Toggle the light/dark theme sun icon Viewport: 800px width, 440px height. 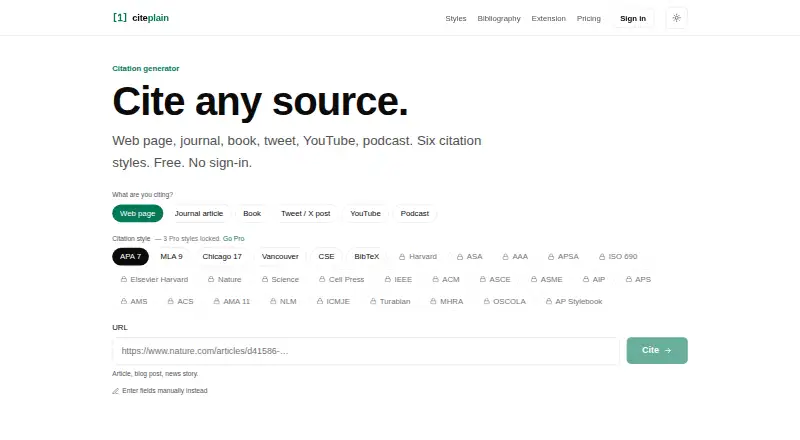point(677,18)
